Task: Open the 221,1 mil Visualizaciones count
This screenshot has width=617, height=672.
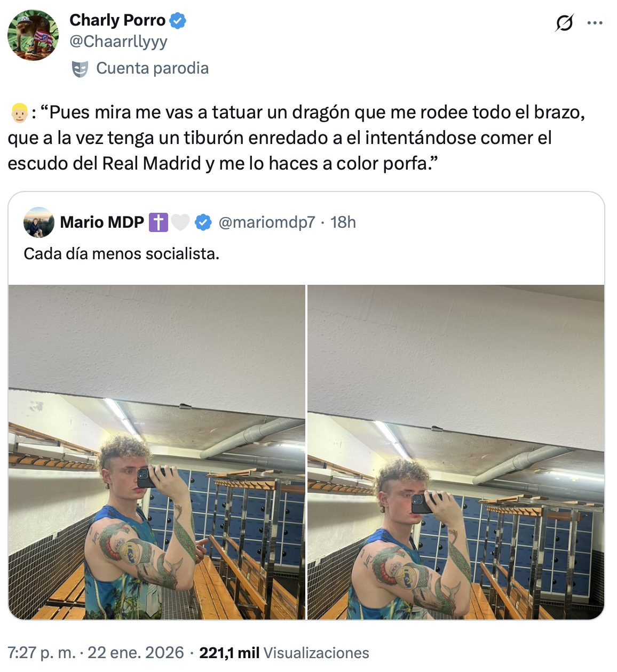Action: 284,653
